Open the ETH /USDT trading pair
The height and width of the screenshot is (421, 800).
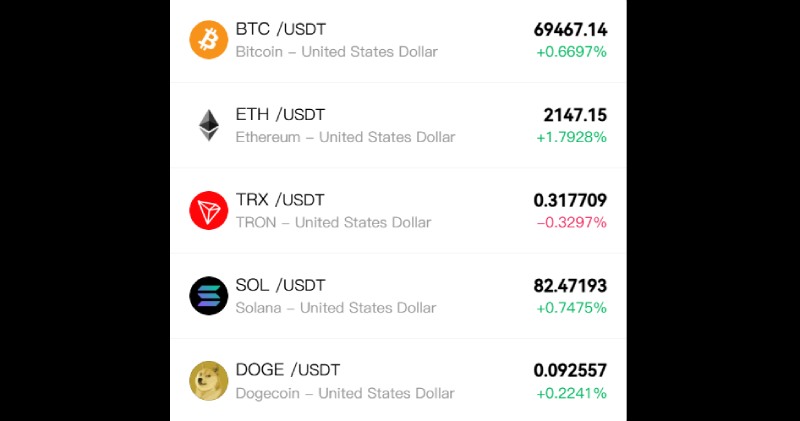[x=280, y=114]
